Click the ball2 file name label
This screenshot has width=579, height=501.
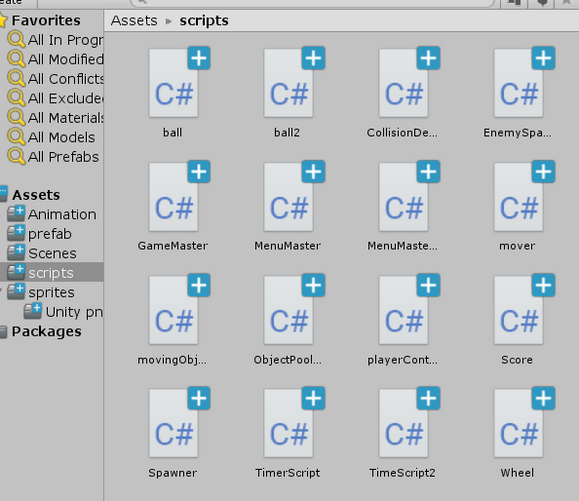(x=287, y=133)
